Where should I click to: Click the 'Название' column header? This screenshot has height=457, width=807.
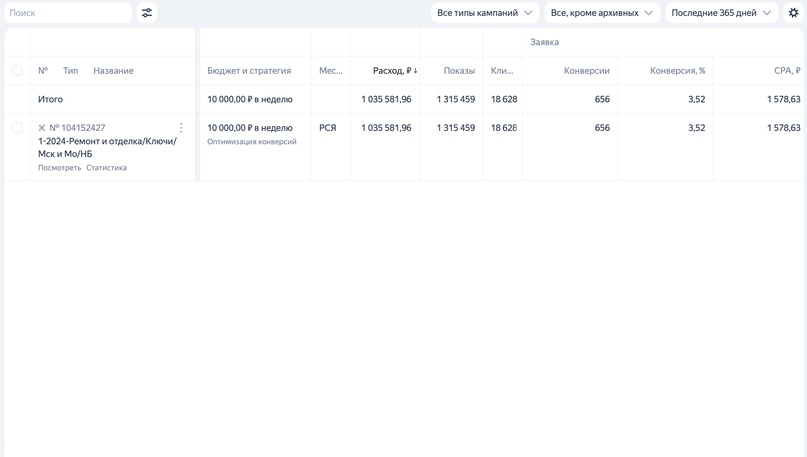113,71
